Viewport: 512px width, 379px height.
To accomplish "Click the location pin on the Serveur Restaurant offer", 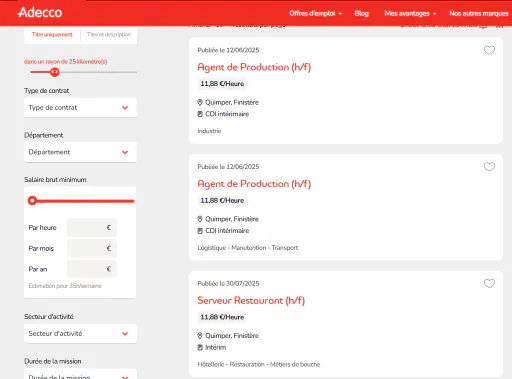I will (200, 336).
